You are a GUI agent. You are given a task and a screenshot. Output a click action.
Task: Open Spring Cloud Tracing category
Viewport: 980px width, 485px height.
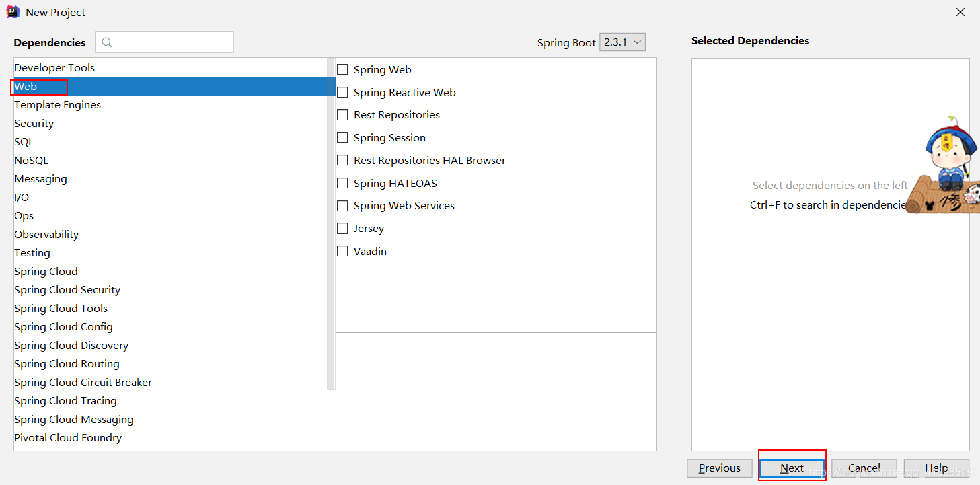pos(171,401)
